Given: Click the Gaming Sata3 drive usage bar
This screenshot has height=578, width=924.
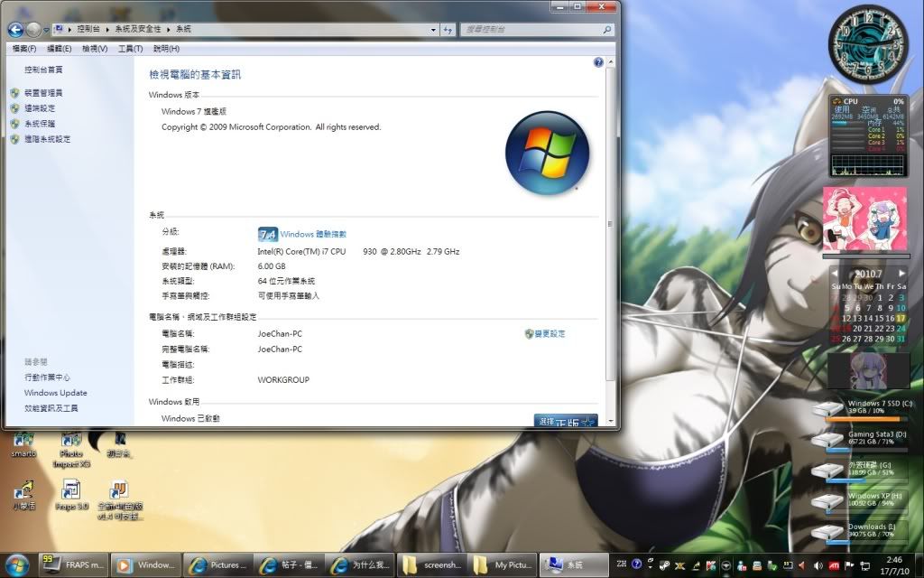Looking at the screenshot, I should pos(867,450).
